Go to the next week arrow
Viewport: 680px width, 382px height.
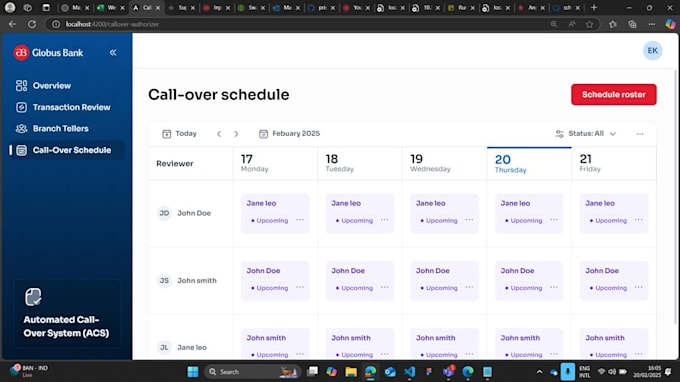pyautogui.click(x=236, y=134)
